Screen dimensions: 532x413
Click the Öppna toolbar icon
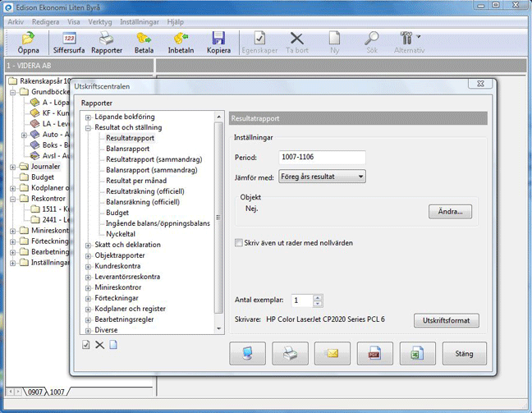[x=28, y=43]
